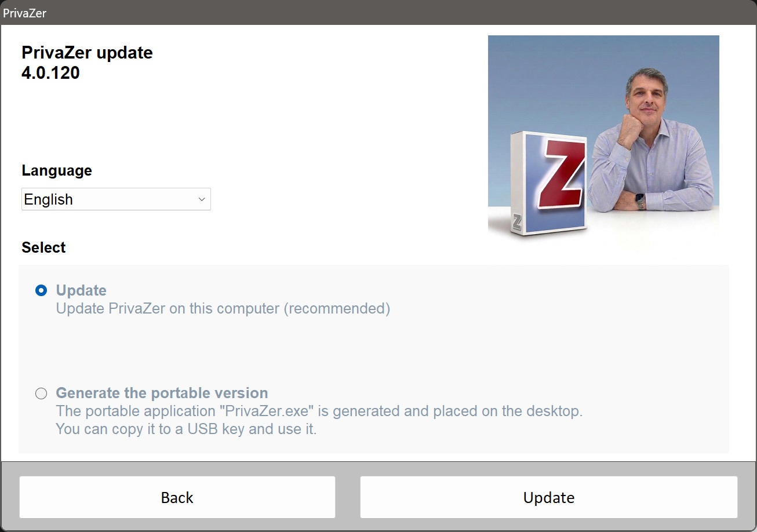
Task: Click the "Language" label
Action: coord(57,170)
